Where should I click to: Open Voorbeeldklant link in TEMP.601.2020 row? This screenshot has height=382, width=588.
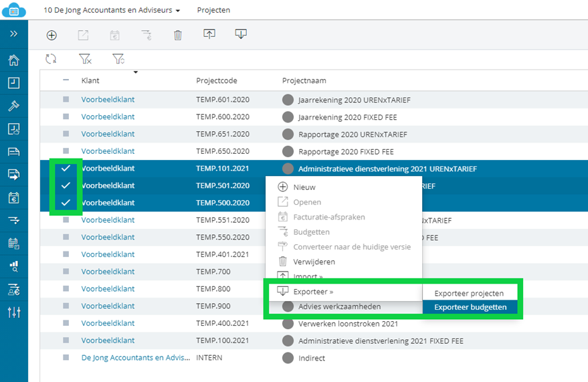coord(108,99)
